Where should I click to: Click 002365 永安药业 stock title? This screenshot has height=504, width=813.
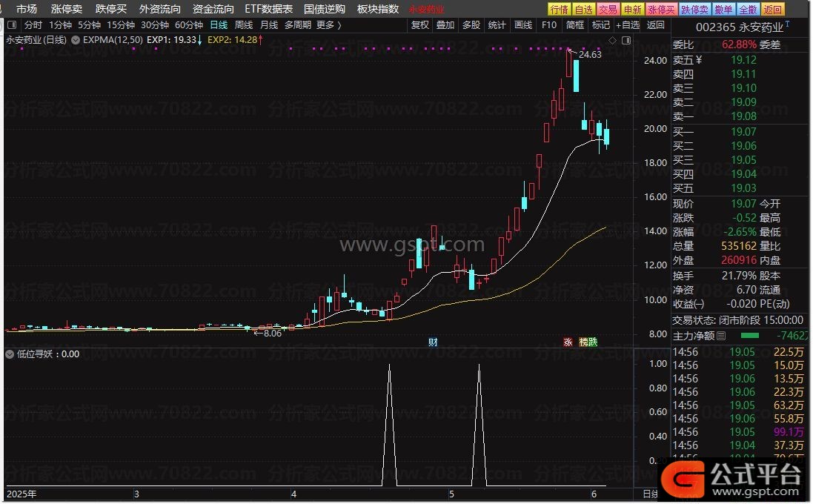click(x=740, y=27)
